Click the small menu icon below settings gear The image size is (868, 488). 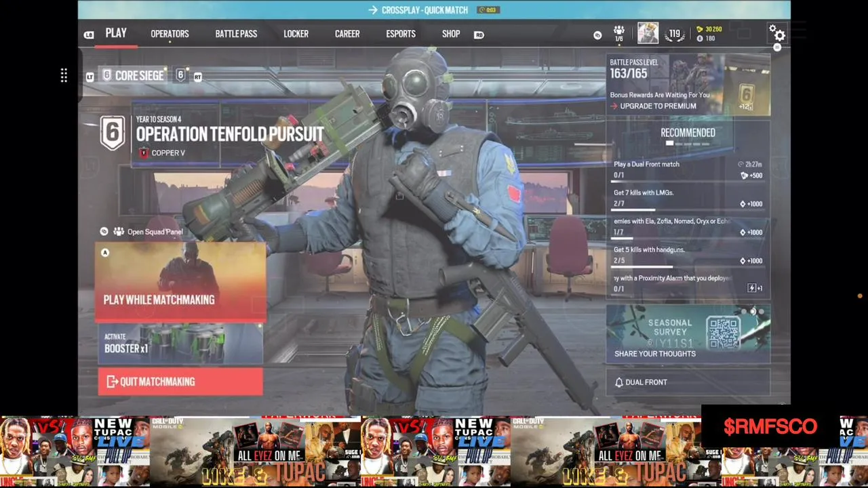(777, 47)
